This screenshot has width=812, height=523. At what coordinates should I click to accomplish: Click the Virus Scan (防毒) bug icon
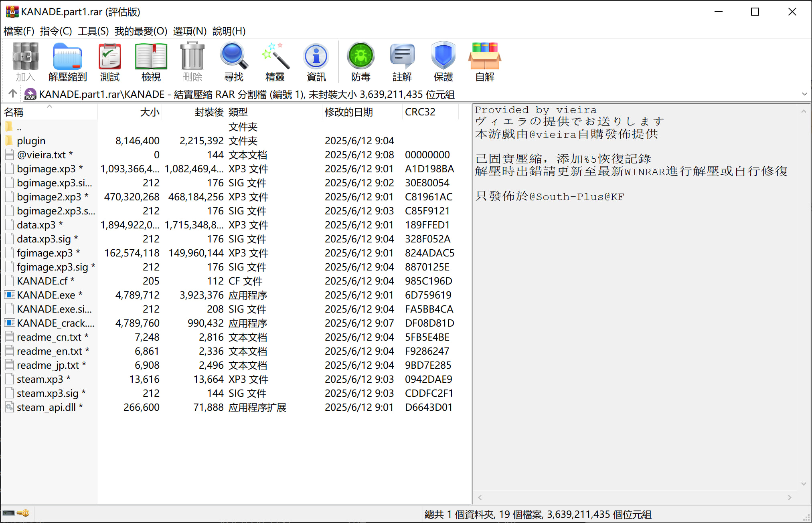pyautogui.click(x=360, y=61)
